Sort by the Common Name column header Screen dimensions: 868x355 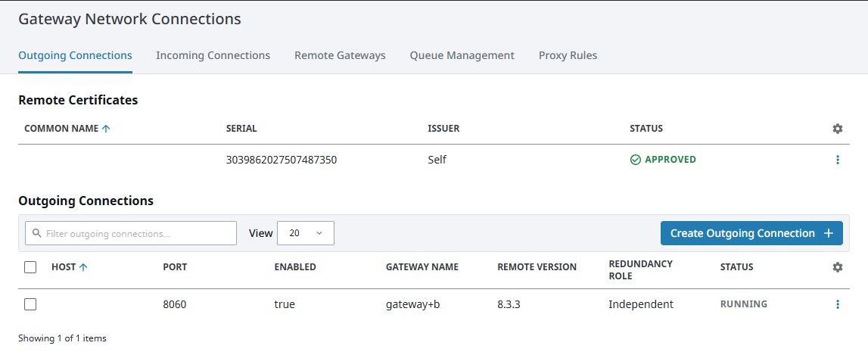61,129
